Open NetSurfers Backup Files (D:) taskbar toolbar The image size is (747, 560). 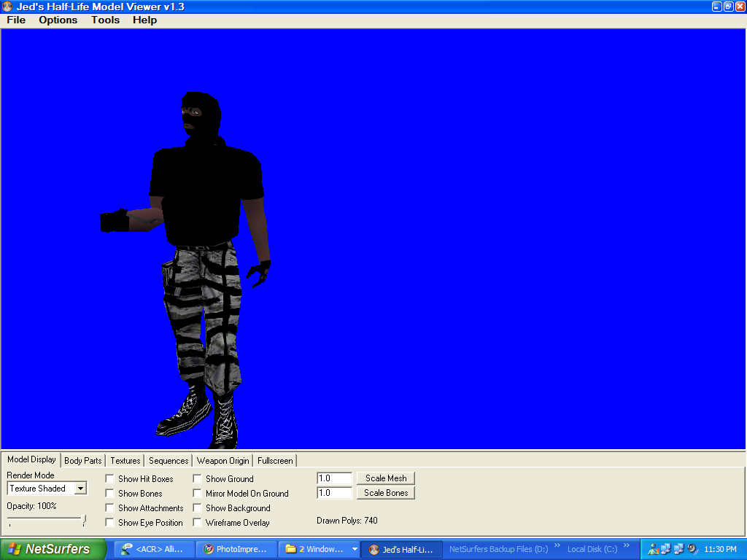tap(499, 549)
